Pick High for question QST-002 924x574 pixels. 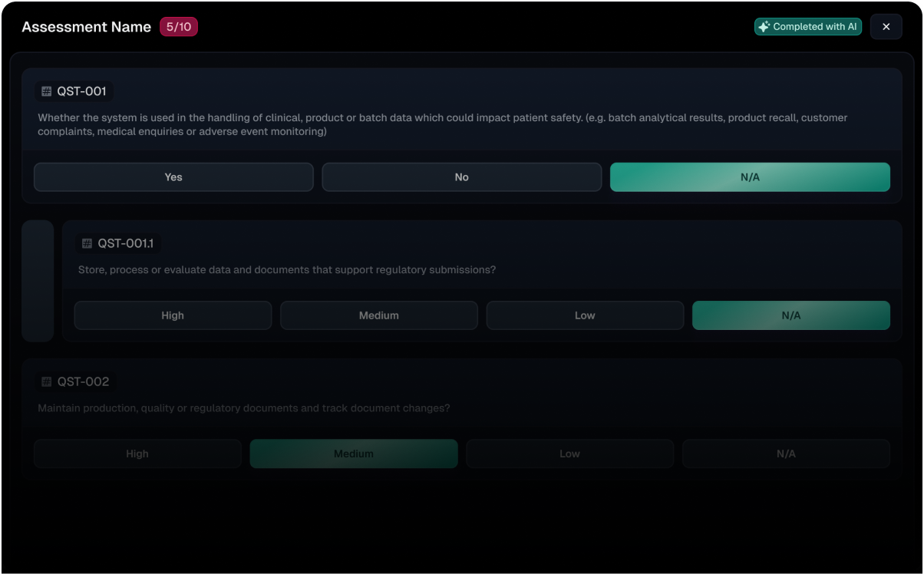click(x=137, y=454)
